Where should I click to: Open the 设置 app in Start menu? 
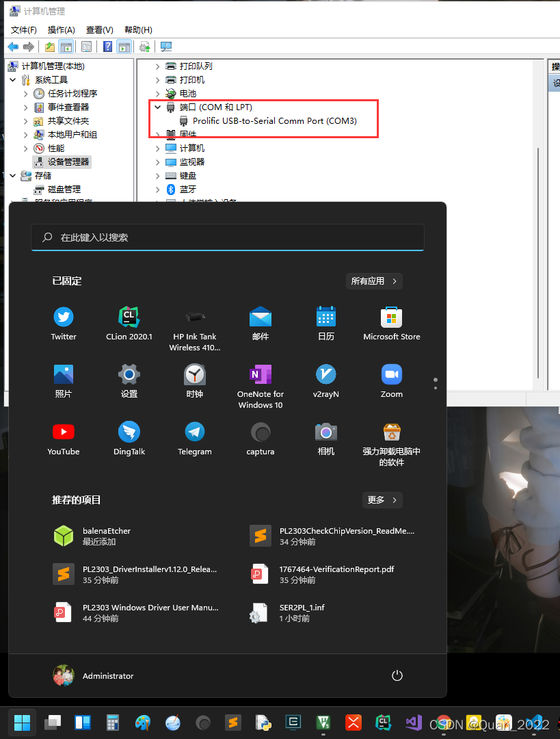point(129,381)
